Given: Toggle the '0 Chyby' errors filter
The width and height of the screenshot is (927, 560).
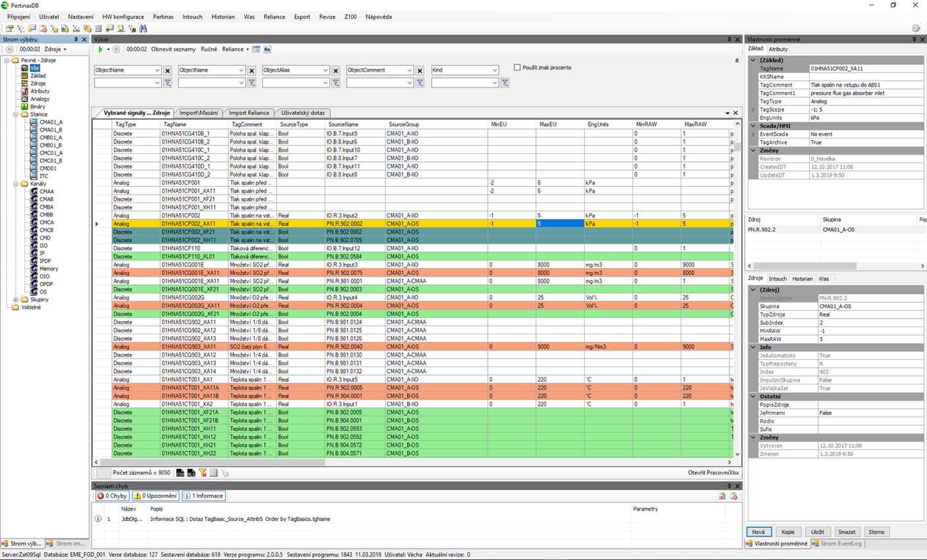Looking at the screenshot, I should [112, 496].
